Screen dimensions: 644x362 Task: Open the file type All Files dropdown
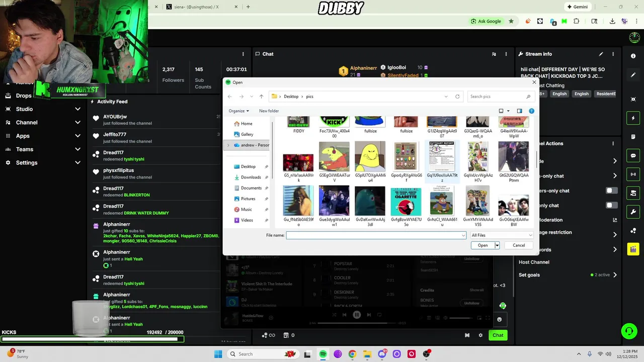pos(502,235)
